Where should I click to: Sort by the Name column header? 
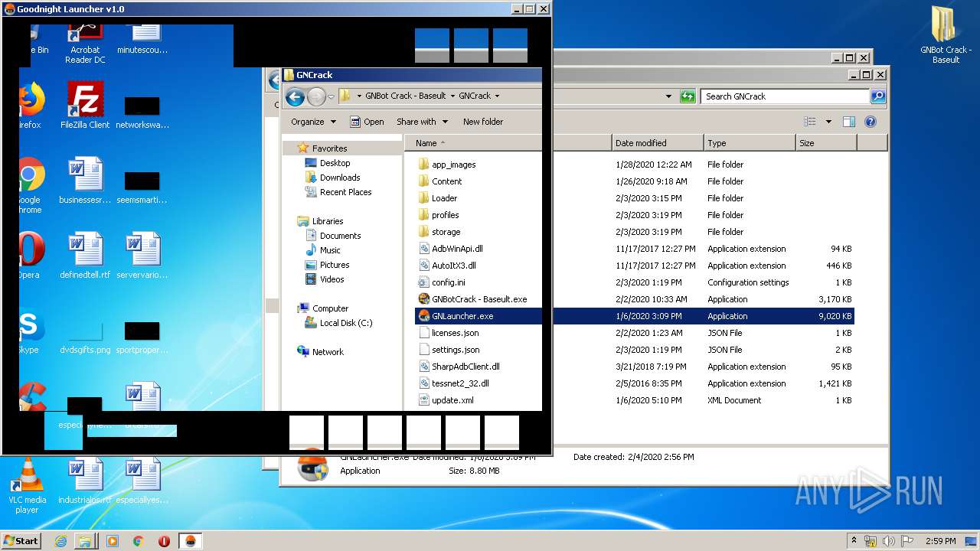[508, 143]
